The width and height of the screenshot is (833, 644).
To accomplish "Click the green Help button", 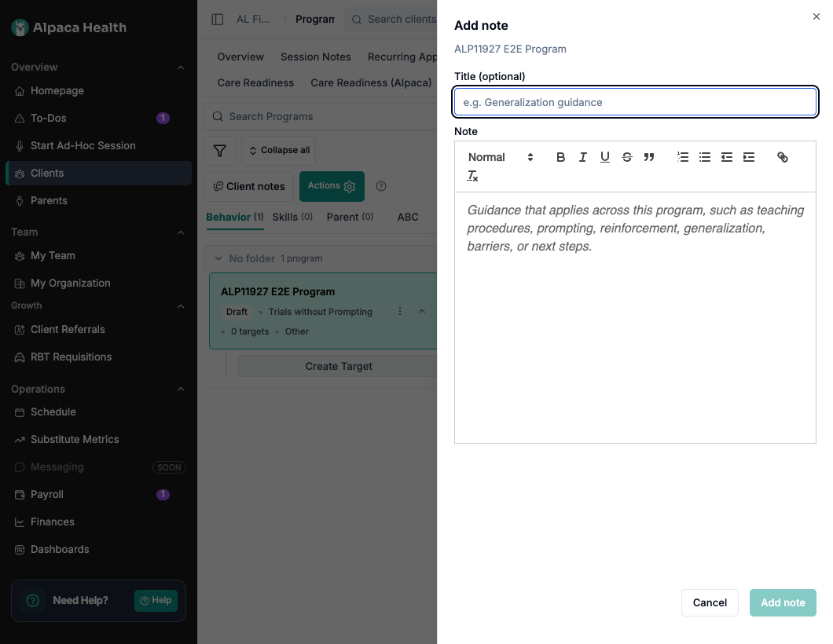I will click(156, 601).
